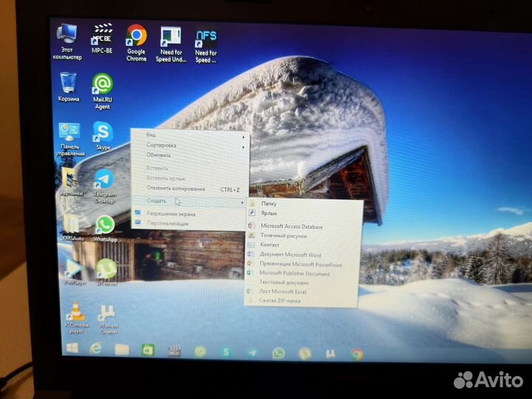Select the Картинки folder icon

tap(71, 182)
